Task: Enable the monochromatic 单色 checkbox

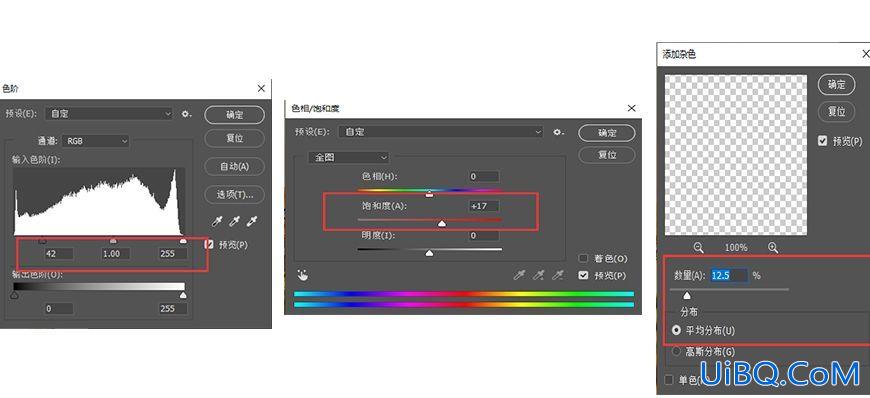Action: point(669,380)
